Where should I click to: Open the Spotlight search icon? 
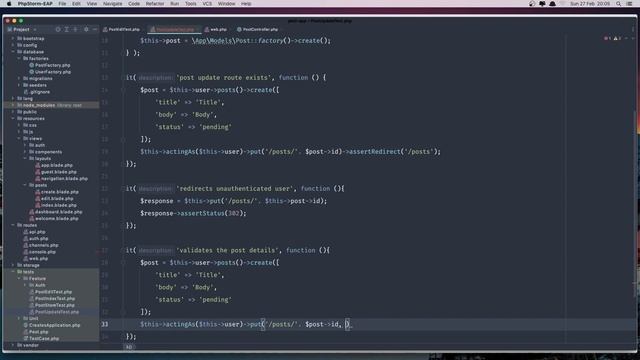tap(618, 4)
